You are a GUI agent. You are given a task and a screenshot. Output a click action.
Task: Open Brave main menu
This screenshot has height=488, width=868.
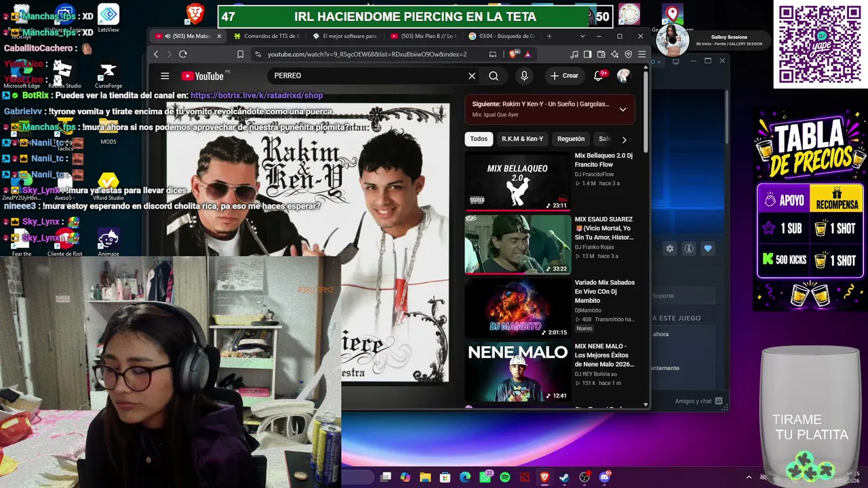point(642,54)
